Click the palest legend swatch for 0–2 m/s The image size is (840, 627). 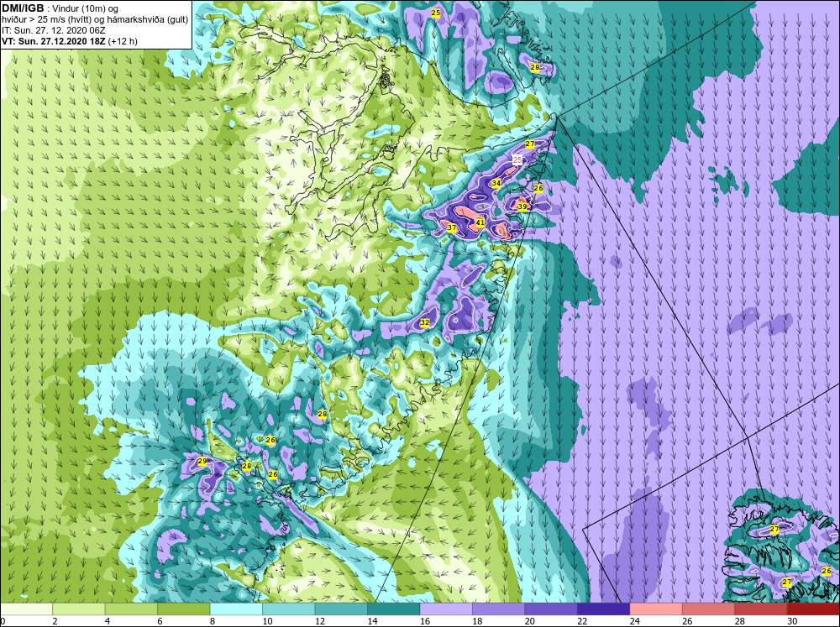coord(26,609)
